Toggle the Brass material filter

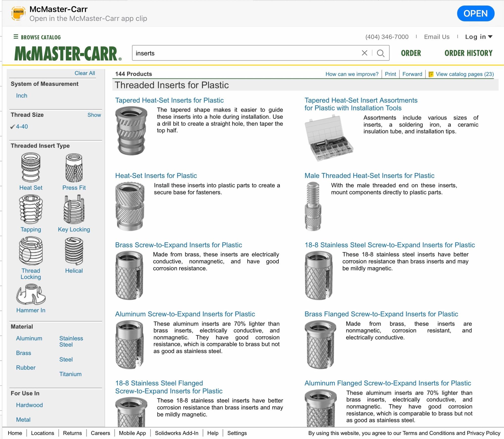(23, 353)
